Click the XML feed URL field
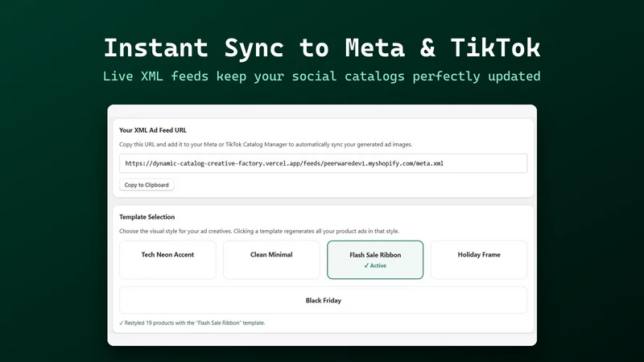644x362 pixels. 324,163
